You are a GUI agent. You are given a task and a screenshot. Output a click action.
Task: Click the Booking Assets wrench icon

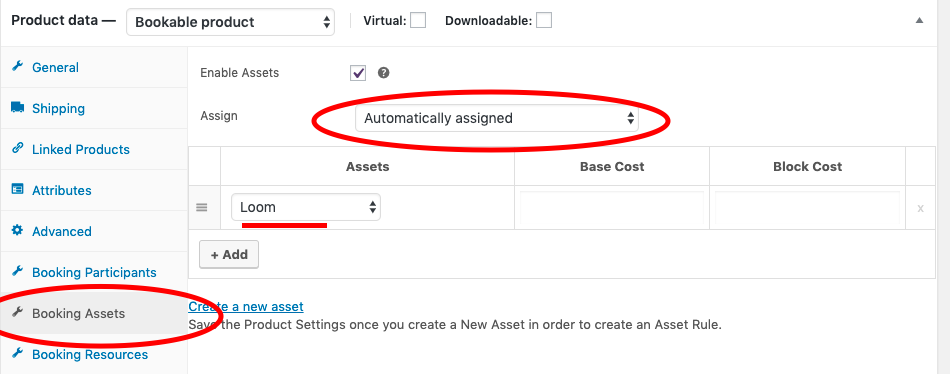click(x=18, y=313)
